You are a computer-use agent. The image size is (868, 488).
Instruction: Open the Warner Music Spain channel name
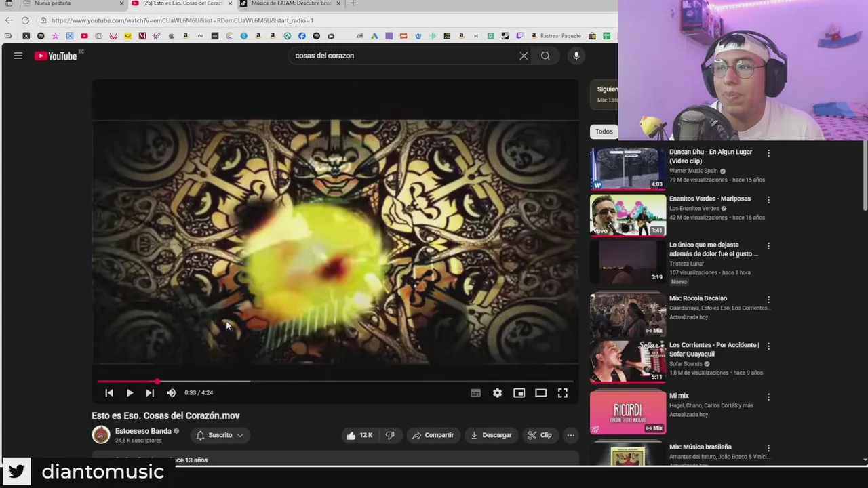pyautogui.click(x=693, y=171)
